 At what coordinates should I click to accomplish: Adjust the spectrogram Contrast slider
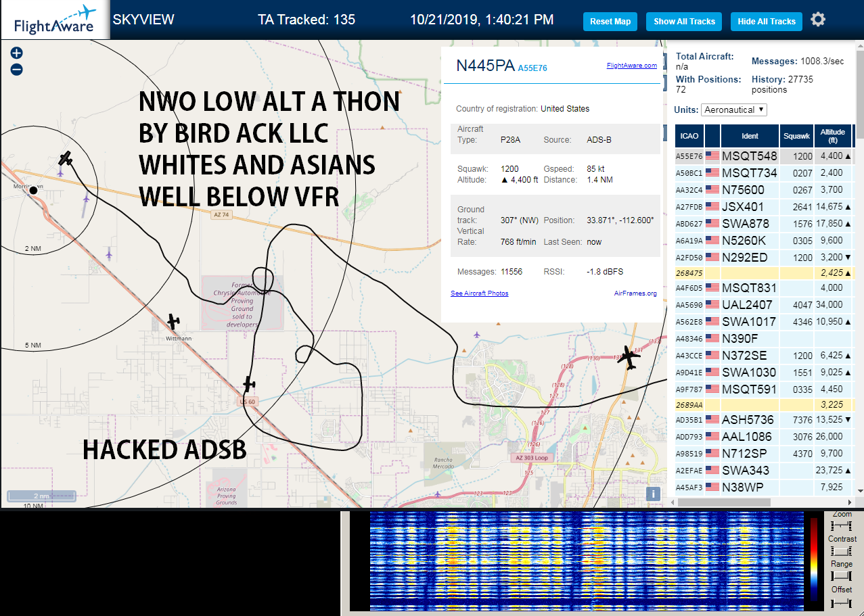(x=841, y=551)
